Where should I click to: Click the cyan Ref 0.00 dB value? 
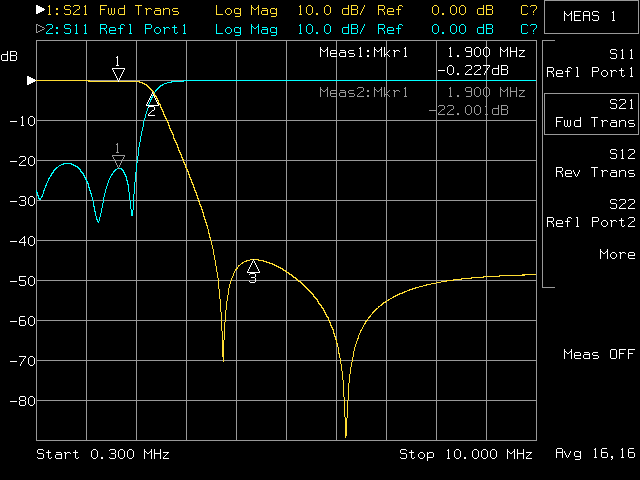(435, 29)
